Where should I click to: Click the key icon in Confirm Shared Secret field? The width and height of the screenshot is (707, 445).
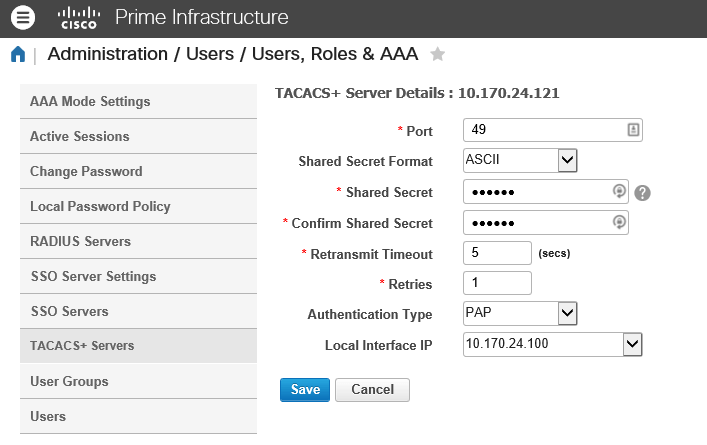pyautogui.click(x=619, y=222)
